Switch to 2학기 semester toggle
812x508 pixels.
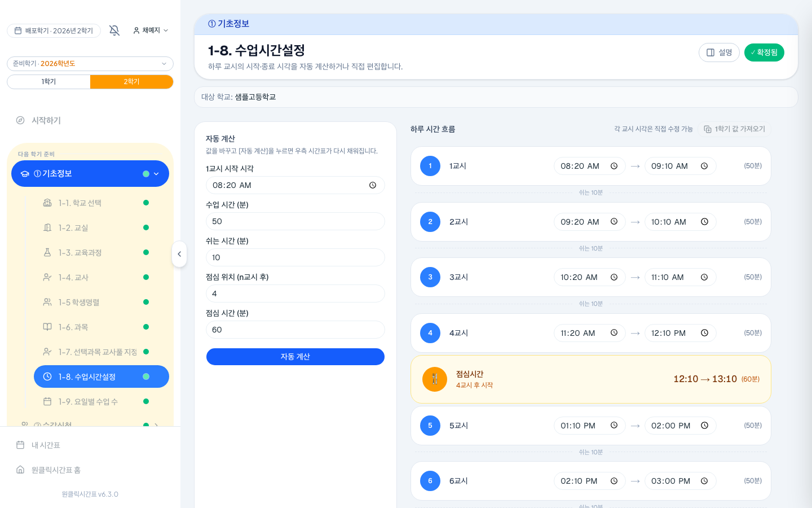tap(131, 82)
